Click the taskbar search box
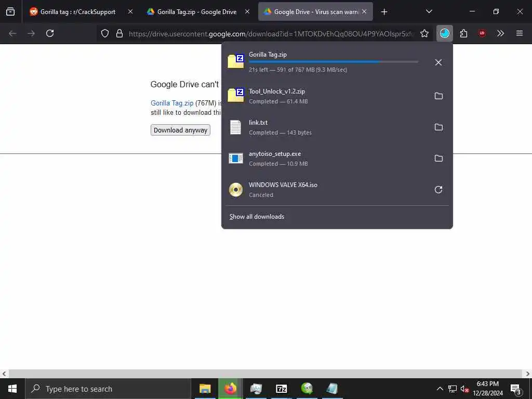This screenshot has width=532, height=399. click(108, 389)
